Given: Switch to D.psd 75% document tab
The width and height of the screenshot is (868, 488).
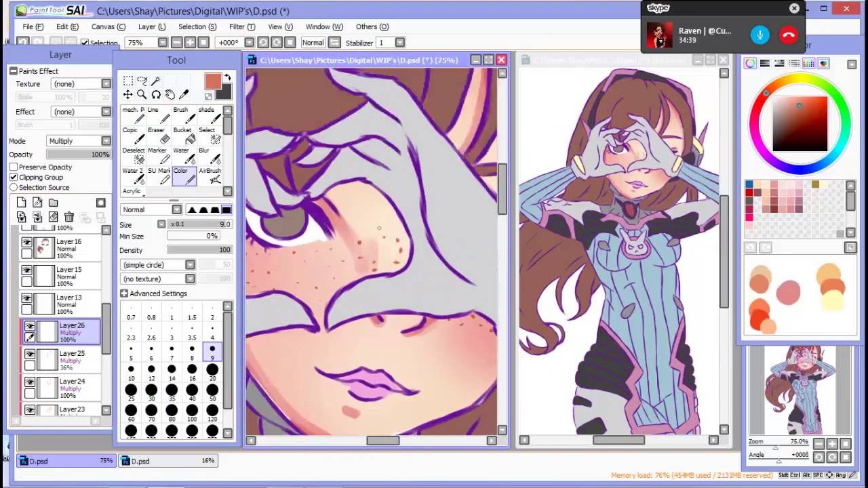Looking at the screenshot, I should coord(66,461).
